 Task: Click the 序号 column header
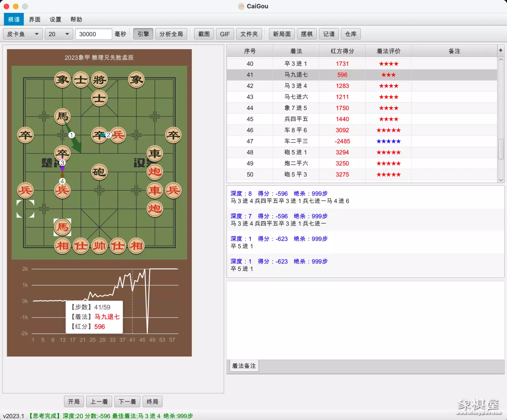(x=250, y=51)
